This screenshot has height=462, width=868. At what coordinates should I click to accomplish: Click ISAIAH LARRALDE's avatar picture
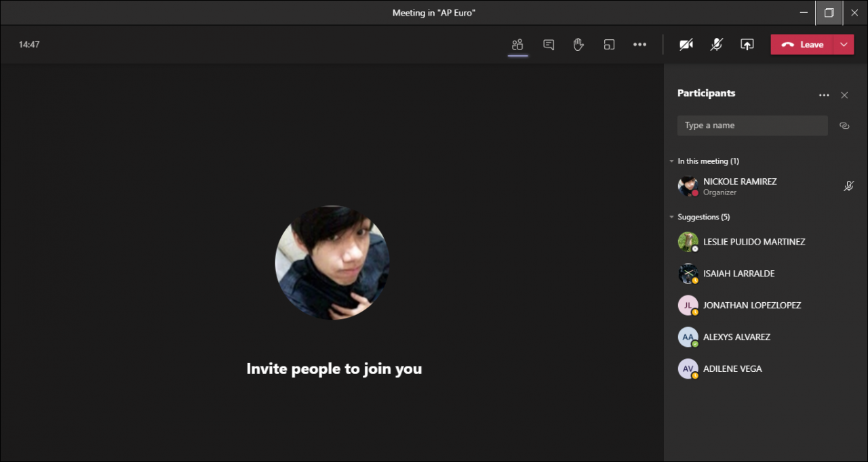coord(688,274)
